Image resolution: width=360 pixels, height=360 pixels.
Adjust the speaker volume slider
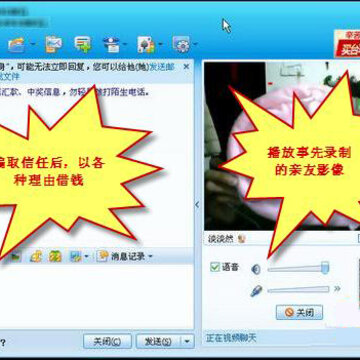298,268
